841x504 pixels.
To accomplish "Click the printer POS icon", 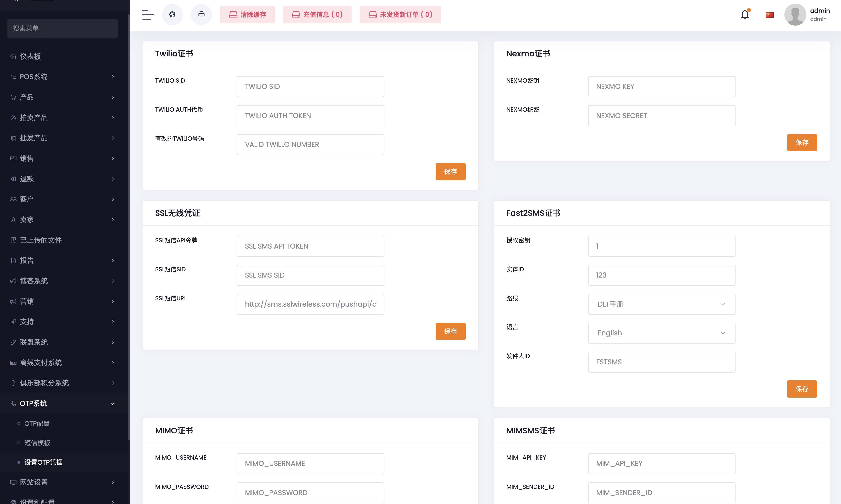I will tap(201, 15).
